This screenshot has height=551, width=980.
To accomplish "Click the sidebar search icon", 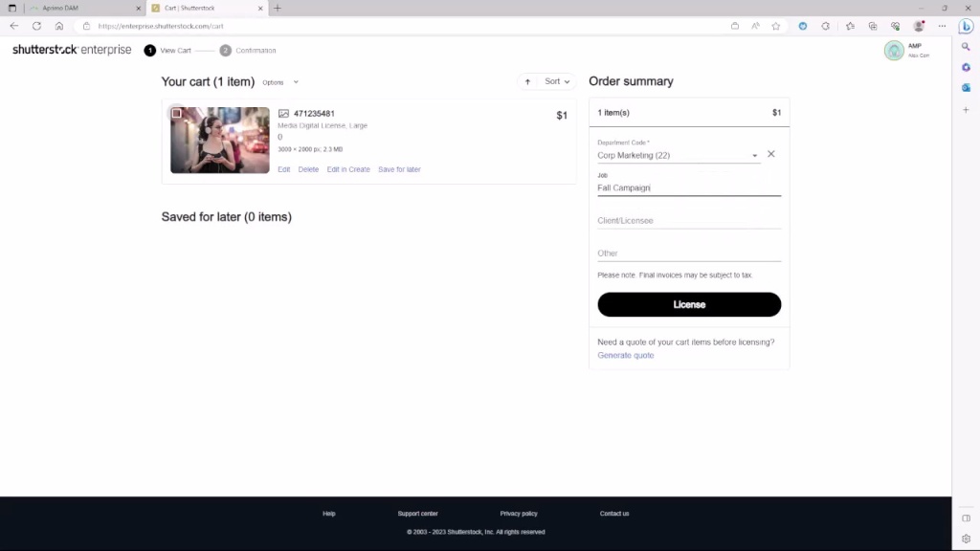I will tap(967, 47).
